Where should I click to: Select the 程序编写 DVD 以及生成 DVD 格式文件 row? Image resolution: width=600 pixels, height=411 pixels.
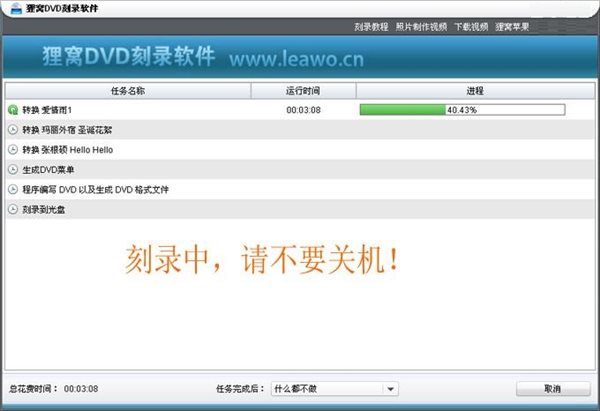(300, 189)
